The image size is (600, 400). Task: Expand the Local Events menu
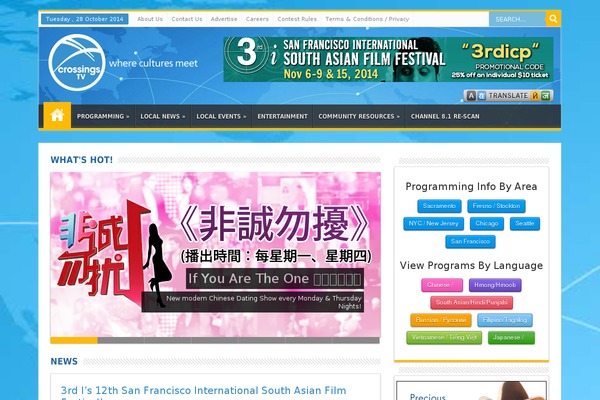[221, 116]
